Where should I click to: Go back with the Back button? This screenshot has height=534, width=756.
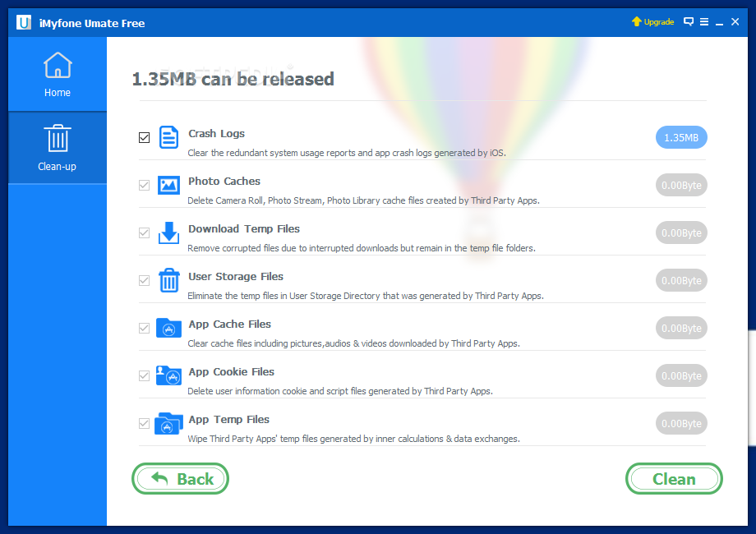180,479
